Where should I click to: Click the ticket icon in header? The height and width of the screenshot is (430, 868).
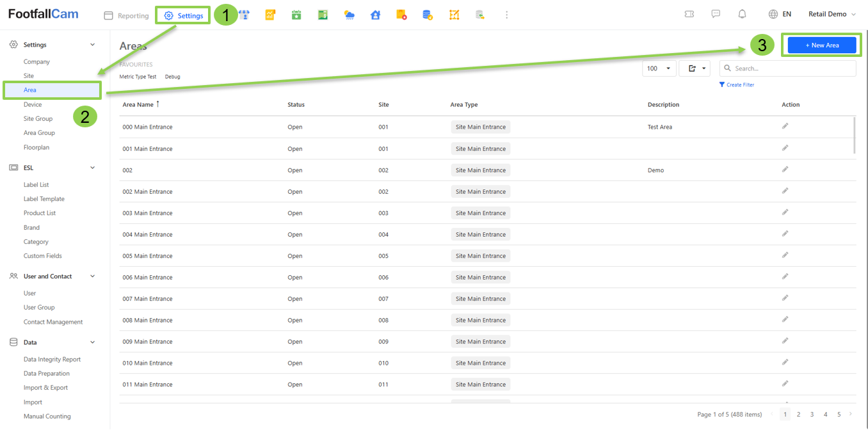click(689, 14)
